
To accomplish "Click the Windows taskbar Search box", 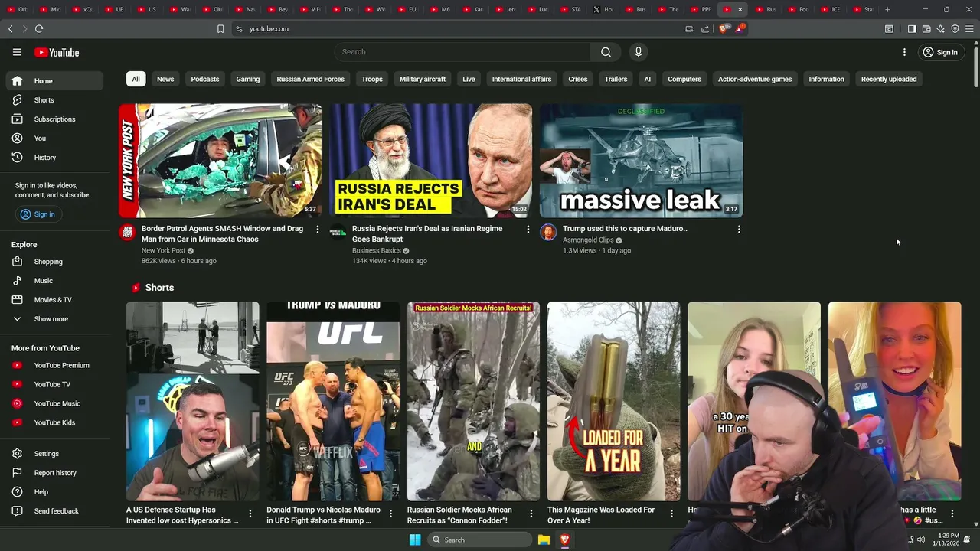I will click(479, 540).
